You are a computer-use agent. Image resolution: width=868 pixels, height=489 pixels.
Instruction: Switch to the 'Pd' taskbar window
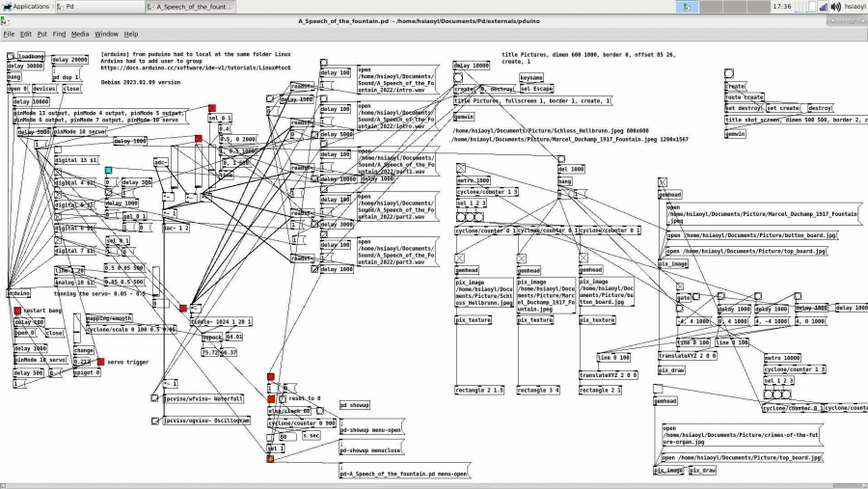pyautogui.click(x=98, y=7)
